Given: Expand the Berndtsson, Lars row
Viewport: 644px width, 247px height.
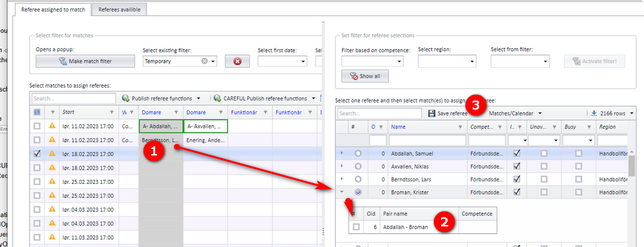Looking at the screenshot, I should tap(342, 179).
